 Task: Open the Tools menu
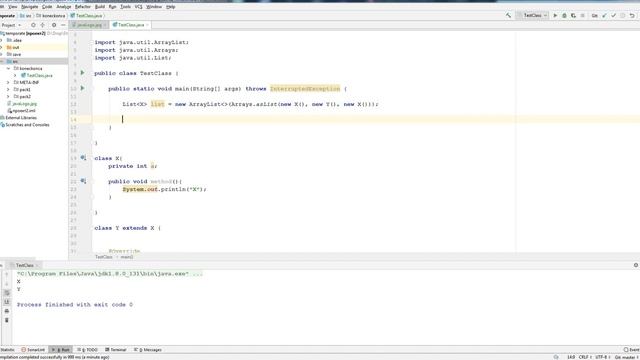(126, 7)
